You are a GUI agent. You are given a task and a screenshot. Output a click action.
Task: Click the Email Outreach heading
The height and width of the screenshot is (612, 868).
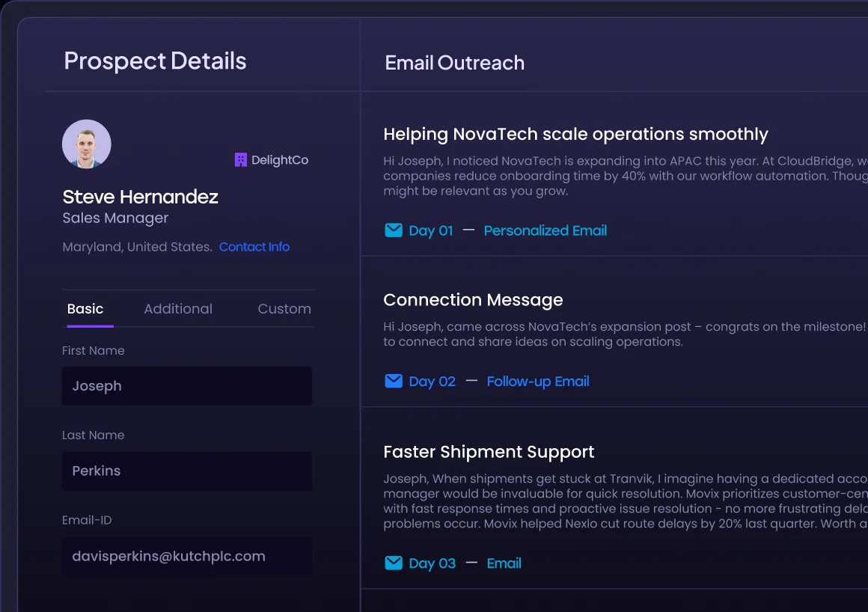[454, 63]
